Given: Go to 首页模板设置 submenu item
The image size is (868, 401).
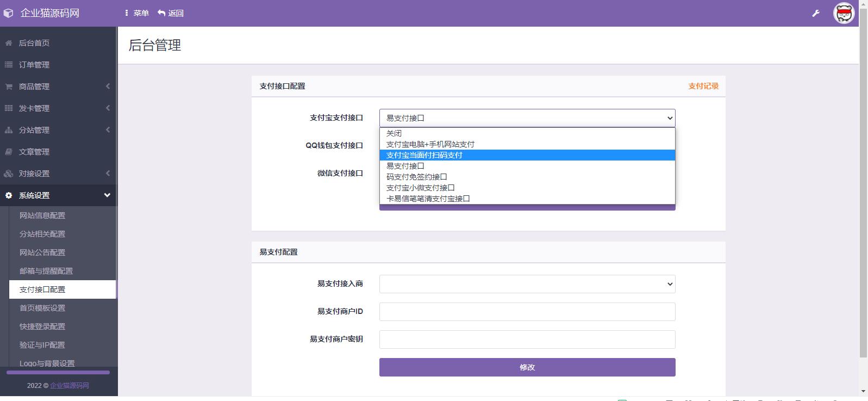Looking at the screenshot, I should pyautogui.click(x=42, y=308).
